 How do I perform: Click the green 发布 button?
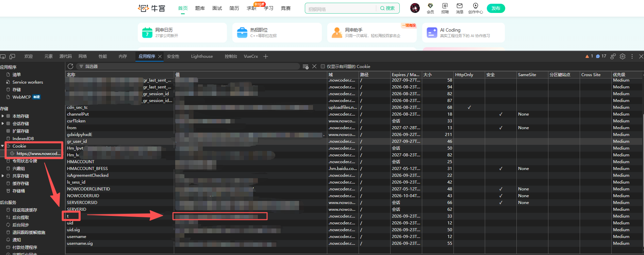[496, 8]
